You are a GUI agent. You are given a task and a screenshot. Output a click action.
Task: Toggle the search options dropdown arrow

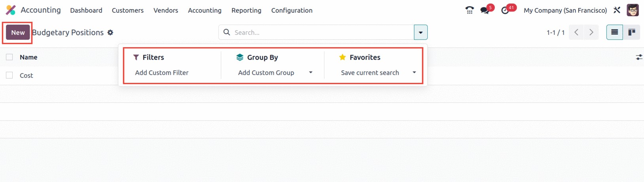[420, 33]
